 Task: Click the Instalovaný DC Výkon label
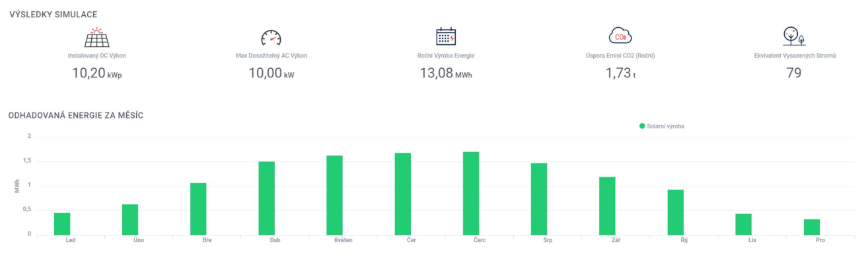(96, 56)
